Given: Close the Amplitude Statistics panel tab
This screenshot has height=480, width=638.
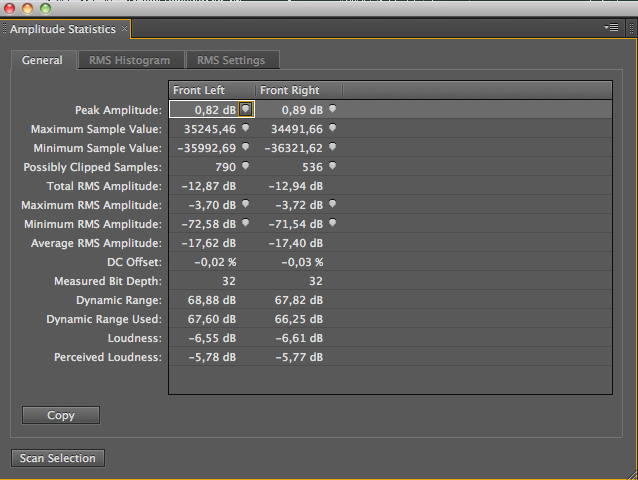Looking at the screenshot, I should coord(124,29).
